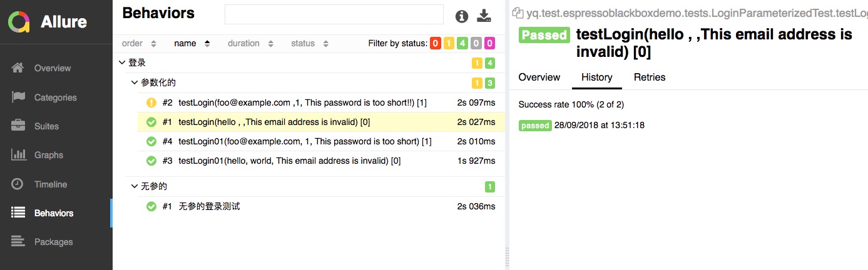The width and height of the screenshot is (868, 270).
Task: Toggle the magenta unknown status filter
Action: (490, 43)
